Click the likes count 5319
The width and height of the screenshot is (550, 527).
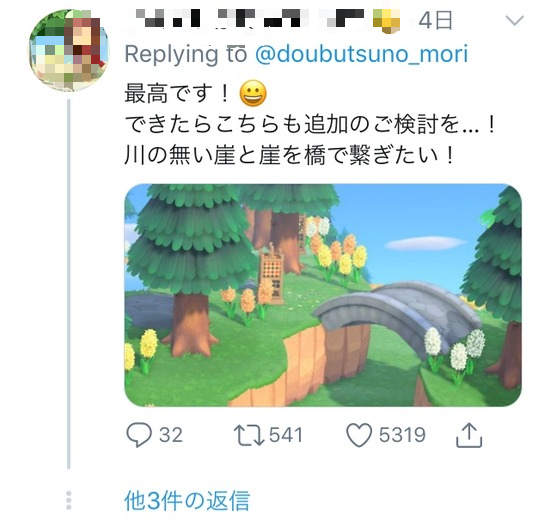[402, 435]
